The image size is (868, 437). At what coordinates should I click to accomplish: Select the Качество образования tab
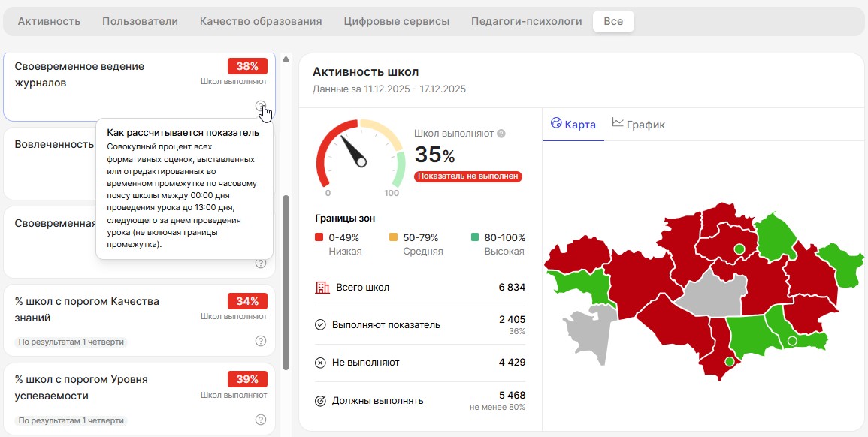(261, 21)
